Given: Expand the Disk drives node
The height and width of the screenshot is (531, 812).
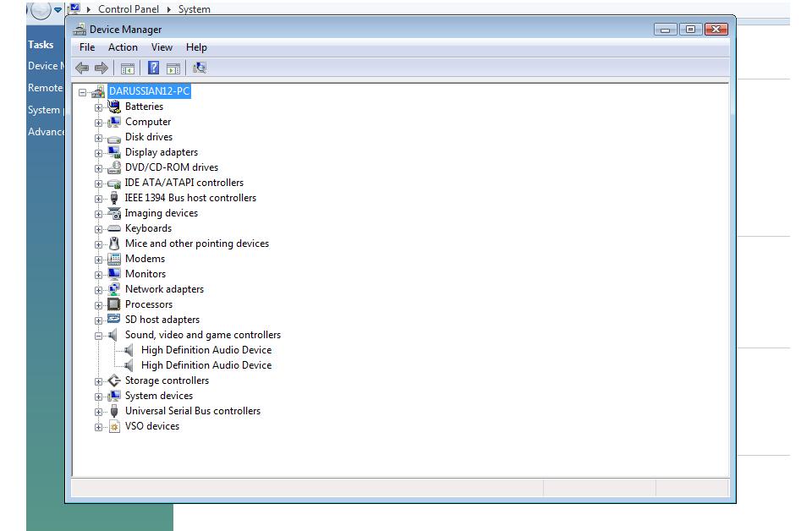Looking at the screenshot, I should (x=98, y=138).
